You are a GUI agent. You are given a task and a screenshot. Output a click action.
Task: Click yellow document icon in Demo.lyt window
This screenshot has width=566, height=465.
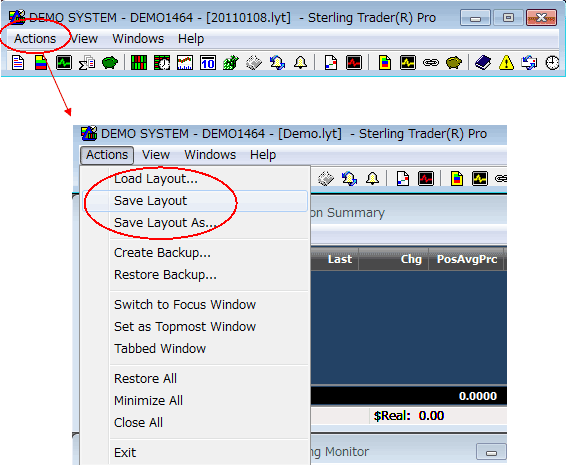(457, 179)
